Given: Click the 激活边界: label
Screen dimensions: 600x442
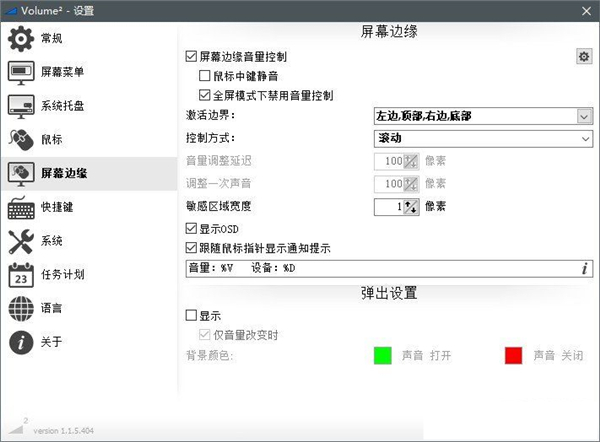Looking at the screenshot, I should 210,115.
